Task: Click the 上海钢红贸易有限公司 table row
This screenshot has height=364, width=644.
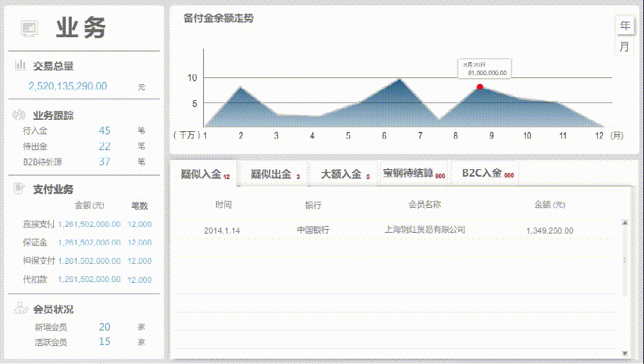Action: pos(398,230)
